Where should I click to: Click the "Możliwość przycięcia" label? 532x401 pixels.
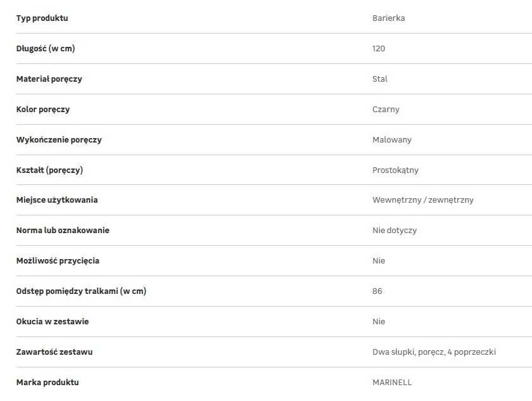[x=58, y=261]
